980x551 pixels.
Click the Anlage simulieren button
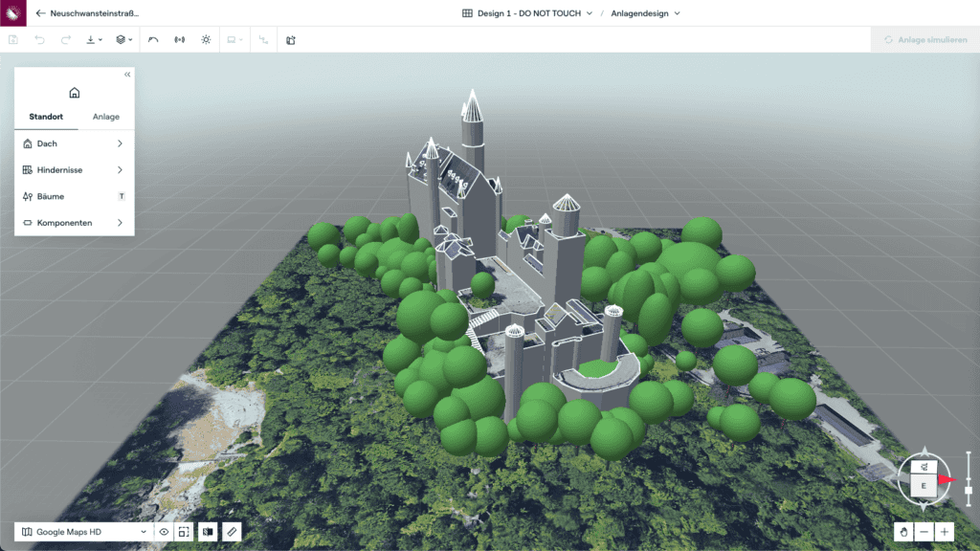pyautogui.click(x=925, y=40)
